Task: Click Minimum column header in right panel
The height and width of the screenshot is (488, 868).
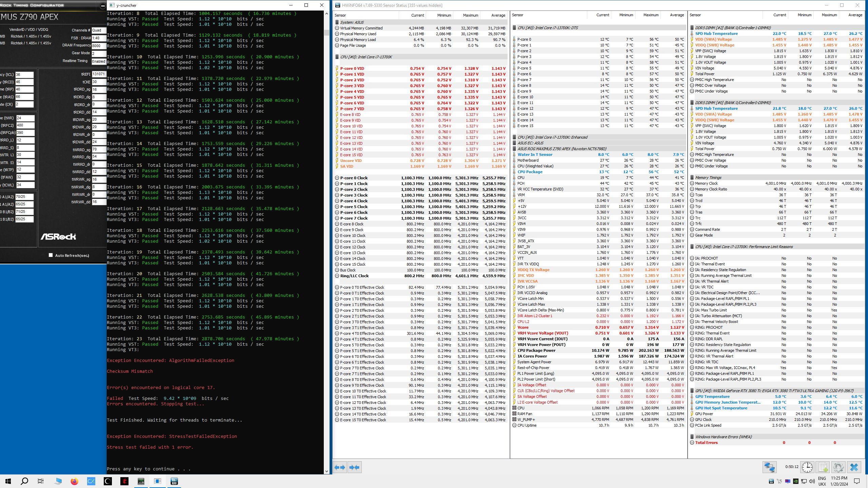Action: click(800, 15)
